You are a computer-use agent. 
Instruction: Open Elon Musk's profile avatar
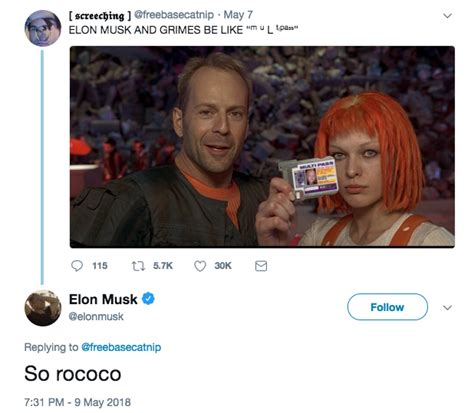(43, 308)
